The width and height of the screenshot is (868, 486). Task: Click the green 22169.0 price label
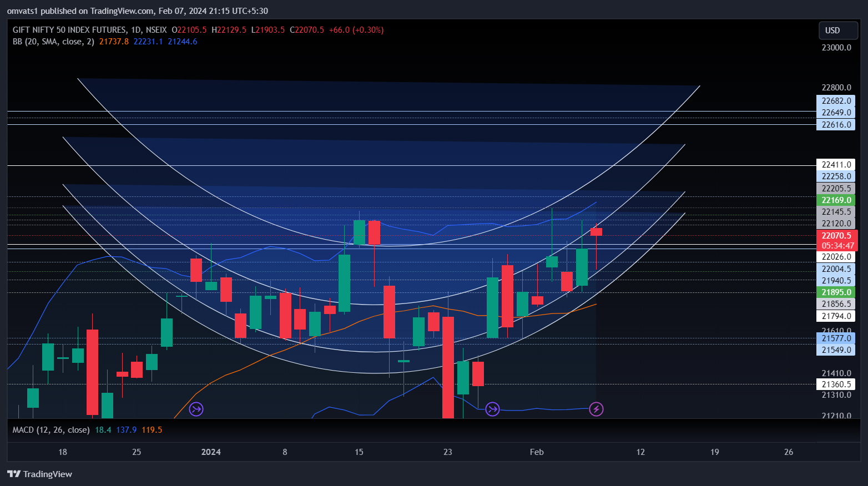[836, 200]
